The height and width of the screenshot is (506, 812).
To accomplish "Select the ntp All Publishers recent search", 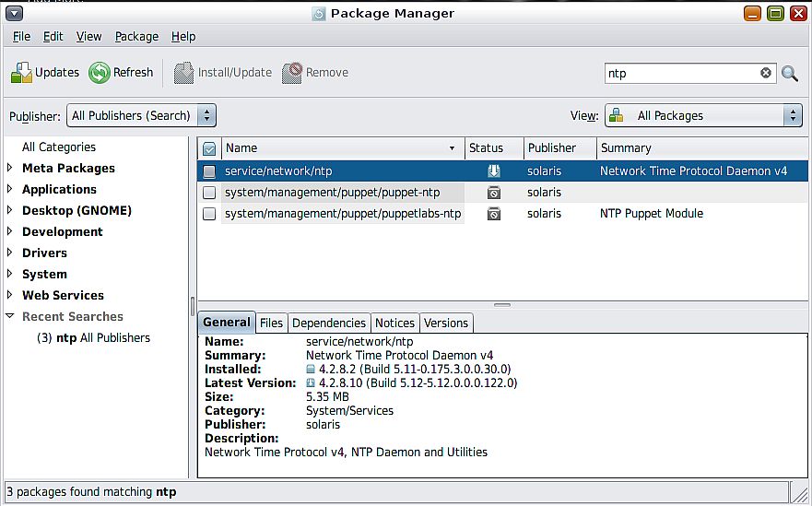I will pyautogui.click(x=93, y=338).
